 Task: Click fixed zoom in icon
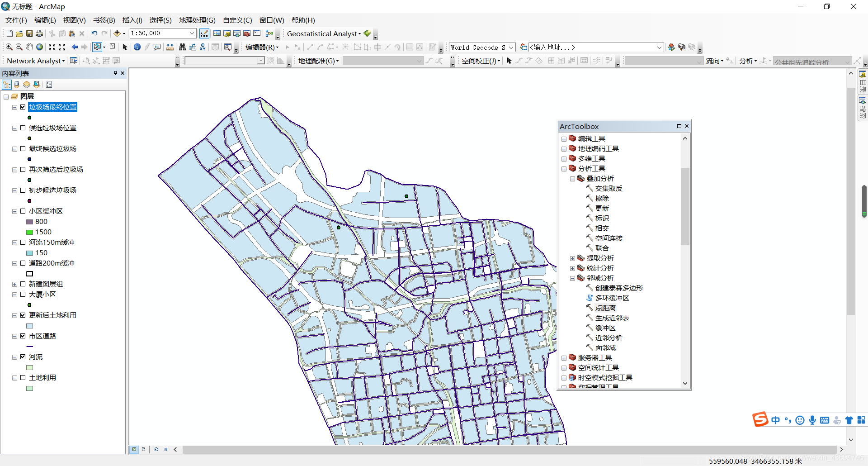click(x=52, y=47)
